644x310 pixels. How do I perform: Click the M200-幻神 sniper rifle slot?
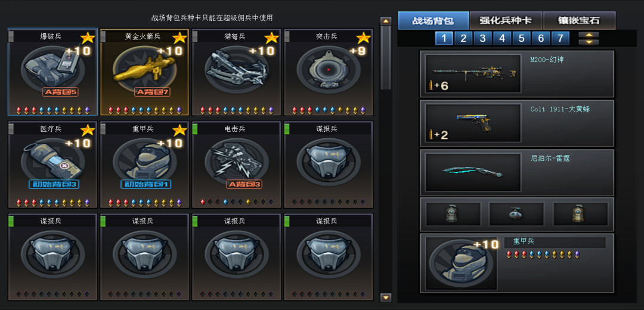[x=516, y=74]
